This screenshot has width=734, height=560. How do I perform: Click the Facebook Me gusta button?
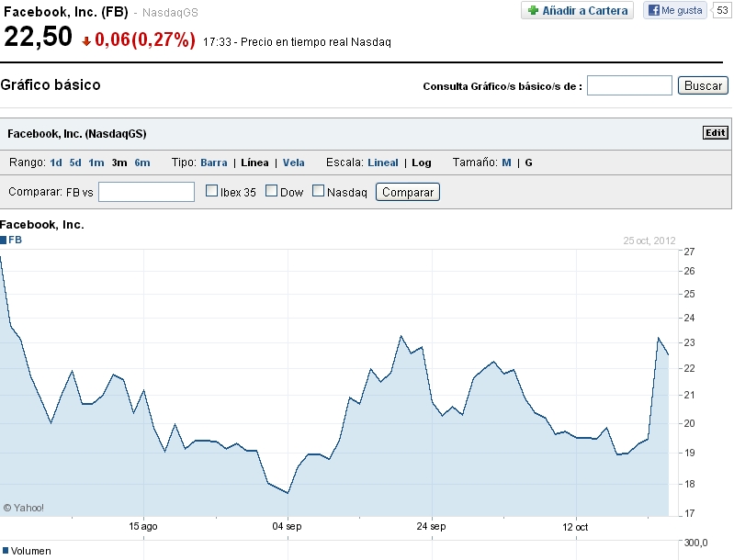coord(675,10)
